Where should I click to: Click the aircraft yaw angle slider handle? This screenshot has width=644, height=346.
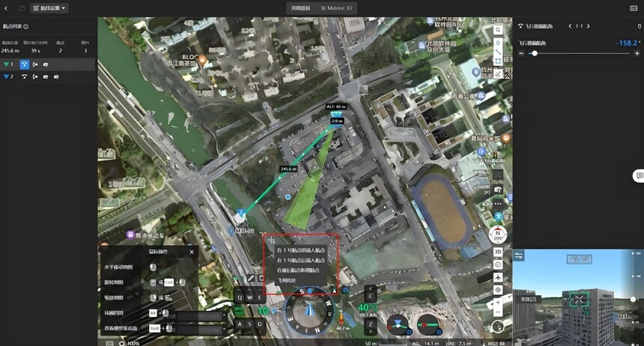(535, 53)
